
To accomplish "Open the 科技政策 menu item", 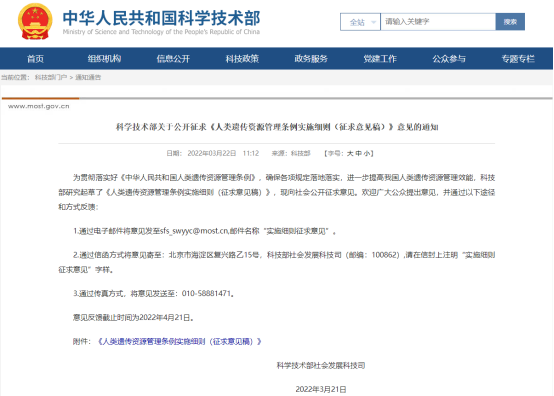I will coord(242,59).
